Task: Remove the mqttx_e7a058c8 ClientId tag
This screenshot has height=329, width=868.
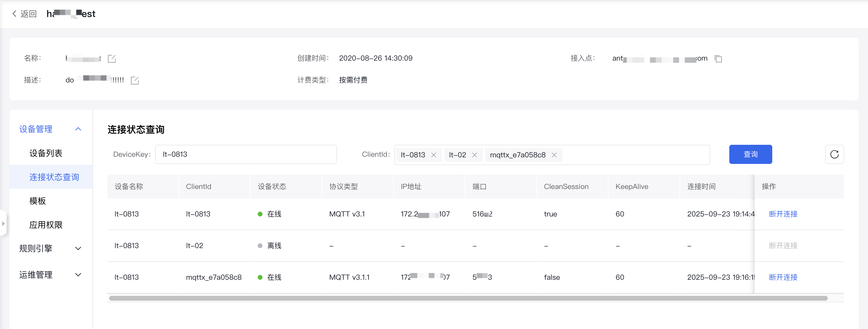Action: pos(554,155)
